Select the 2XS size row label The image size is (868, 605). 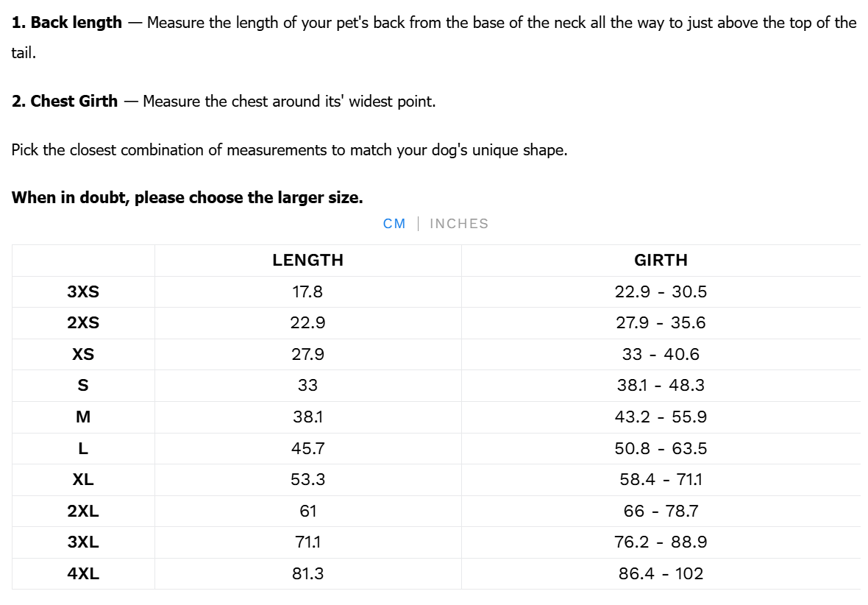click(x=83, y=322)
